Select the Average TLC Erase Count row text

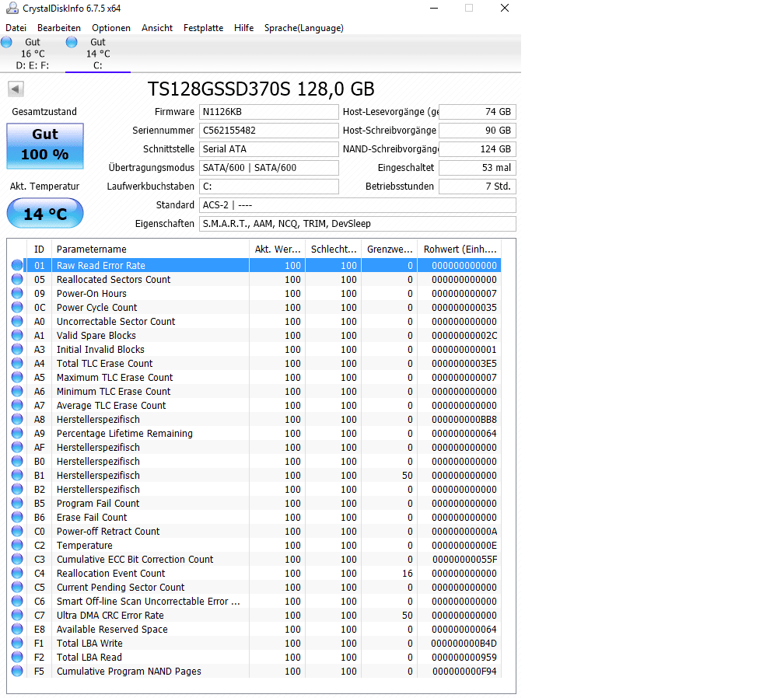[x=111, y=405]
